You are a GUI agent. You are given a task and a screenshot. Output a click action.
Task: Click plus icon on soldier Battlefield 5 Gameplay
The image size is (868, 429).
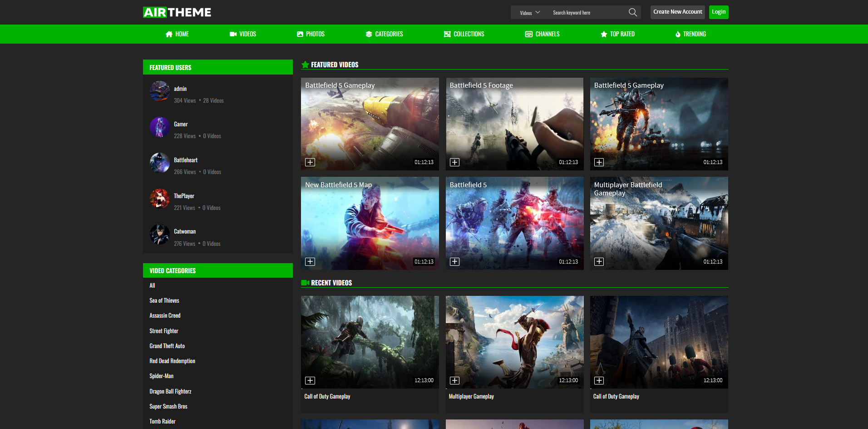pyautogui.click(x=599, y=162)
